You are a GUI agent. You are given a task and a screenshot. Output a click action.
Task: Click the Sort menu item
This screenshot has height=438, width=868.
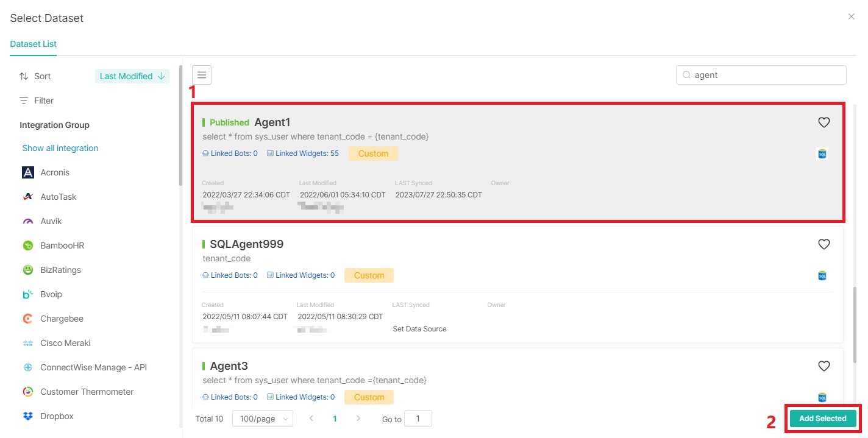41,76
